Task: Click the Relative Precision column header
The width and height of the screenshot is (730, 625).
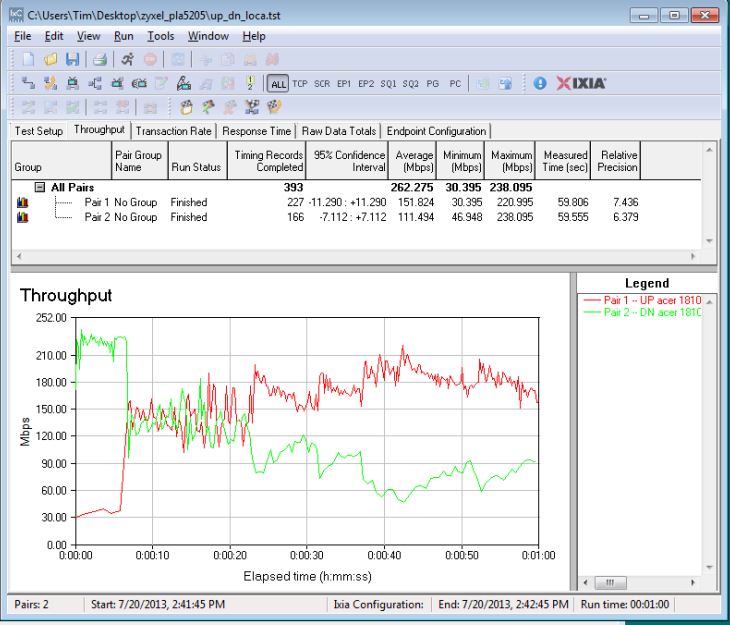Action: point(616,161)
